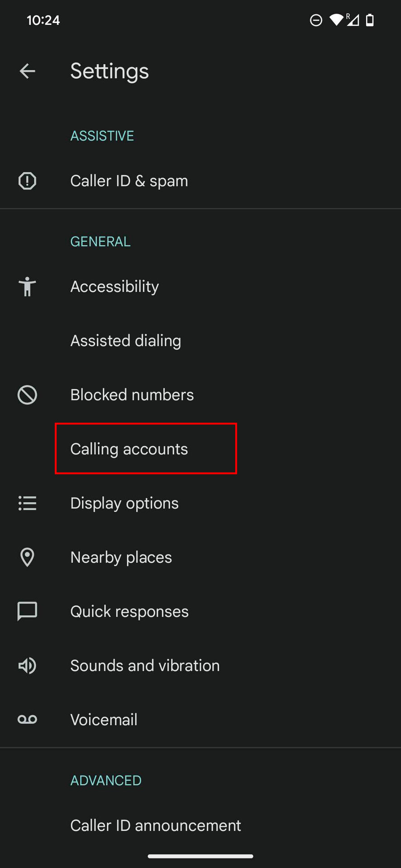Open Sounds and vibration settings

pyautogui.click(x=145, y=665)
